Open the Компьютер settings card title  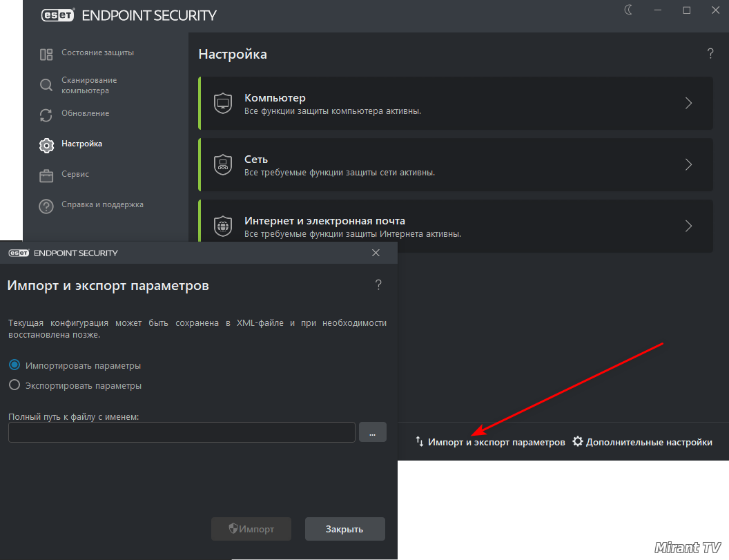click(x=275, y=97)
